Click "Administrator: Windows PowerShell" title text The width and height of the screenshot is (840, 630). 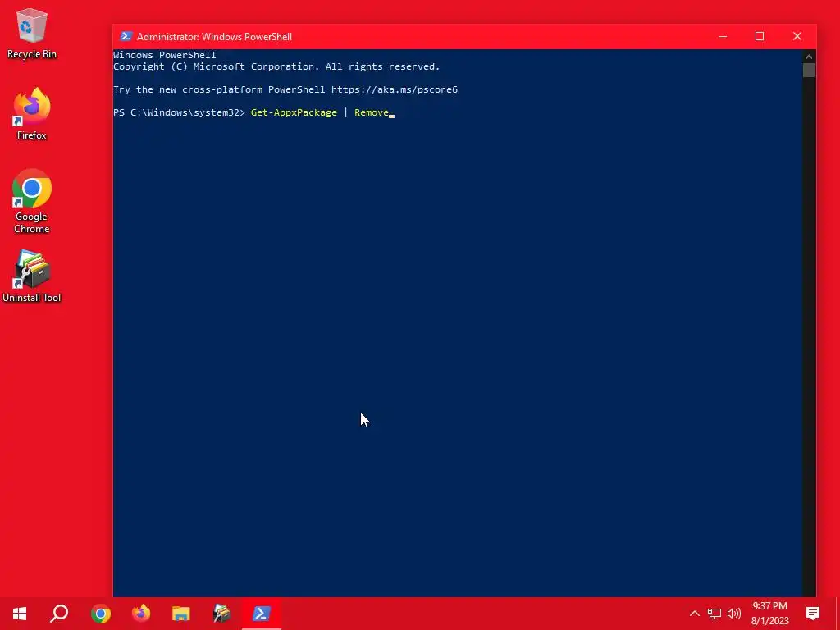[214, 36]
